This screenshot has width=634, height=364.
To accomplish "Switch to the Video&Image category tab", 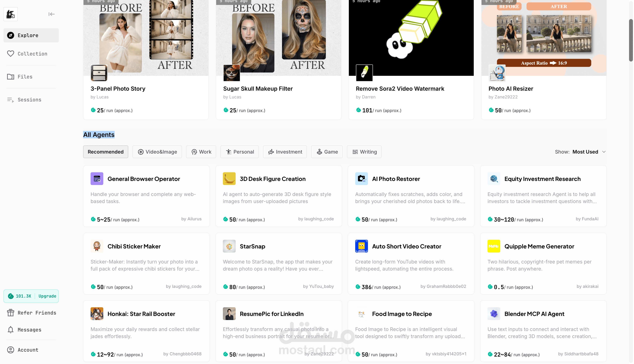I will tap(157, 152).
